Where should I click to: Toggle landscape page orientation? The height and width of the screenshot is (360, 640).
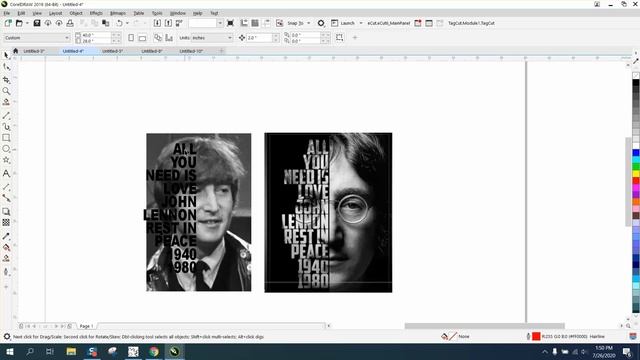click(x=142, y=38)
